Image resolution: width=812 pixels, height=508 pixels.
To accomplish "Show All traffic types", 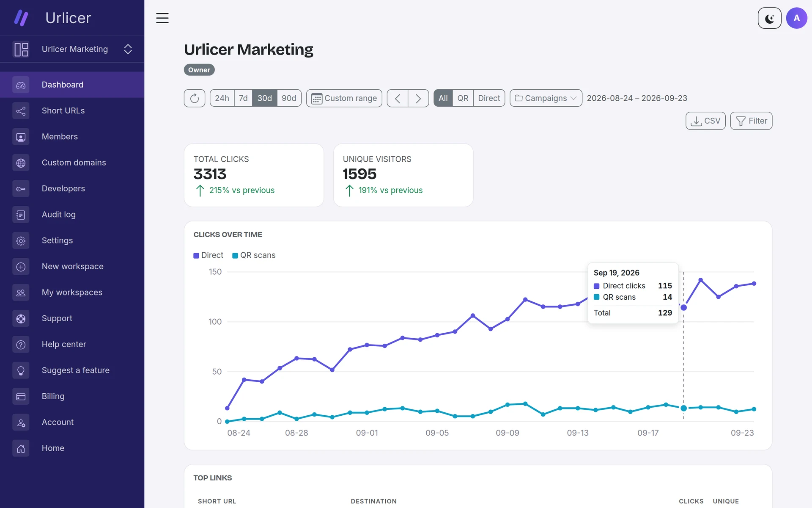I will coord(443,98).
